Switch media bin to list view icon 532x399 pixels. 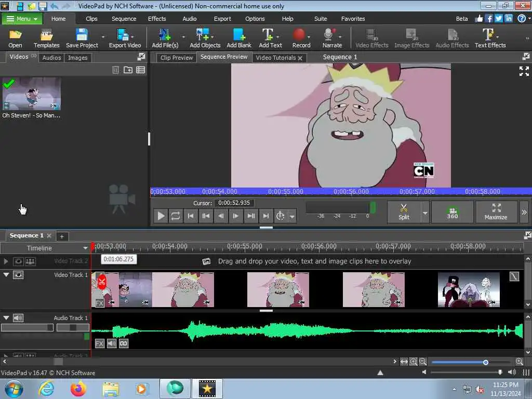point(140,70)
